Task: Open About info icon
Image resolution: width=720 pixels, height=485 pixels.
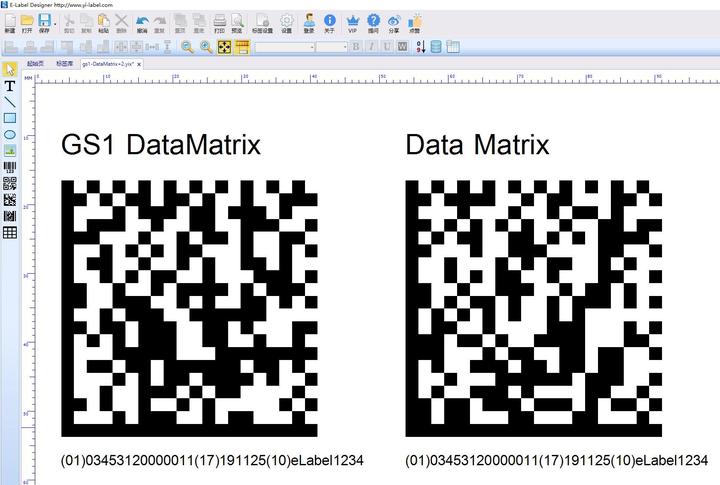Action: 330,23
